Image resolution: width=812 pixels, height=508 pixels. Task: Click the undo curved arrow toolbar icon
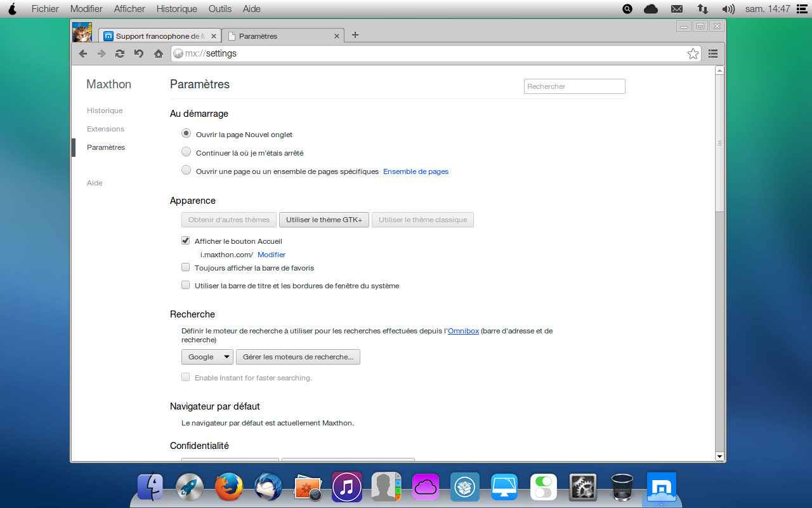click(139, 54)
